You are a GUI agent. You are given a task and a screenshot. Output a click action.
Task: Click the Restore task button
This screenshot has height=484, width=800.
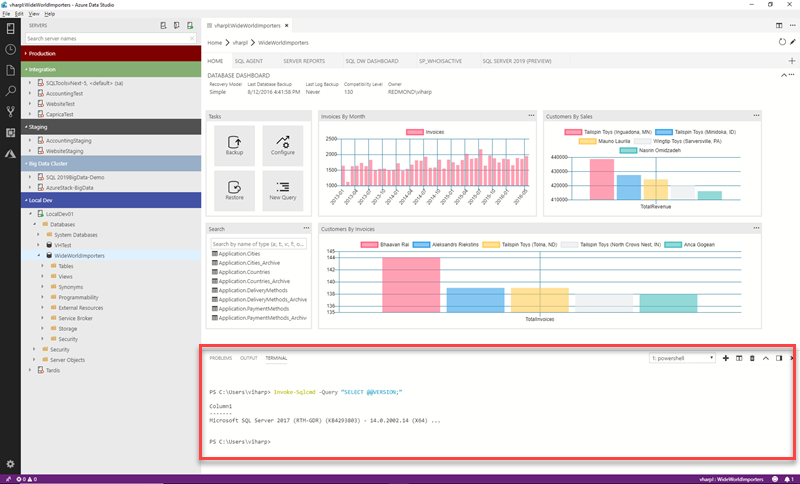click(234, 191)
